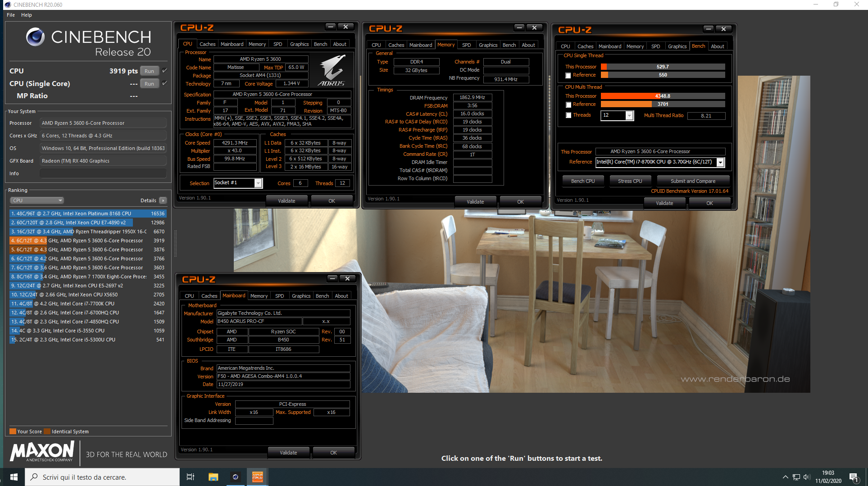Open Graphics tab in Bench window
Image resolution: width=868 pixels, height=486 pixels.
677,46
